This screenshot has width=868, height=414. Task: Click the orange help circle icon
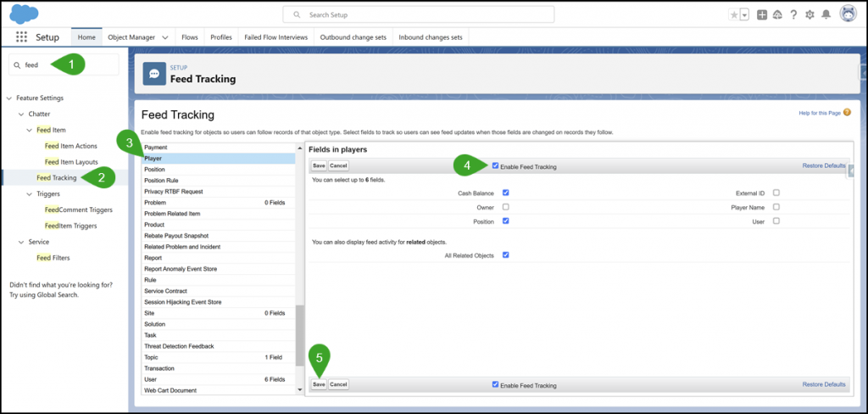pyautogui.click(x=847, y=113)
